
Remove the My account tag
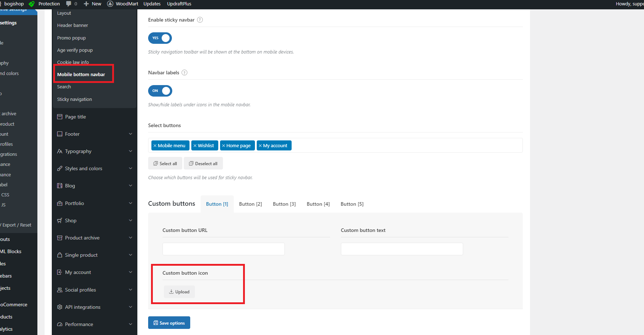[x=260, y=146]
